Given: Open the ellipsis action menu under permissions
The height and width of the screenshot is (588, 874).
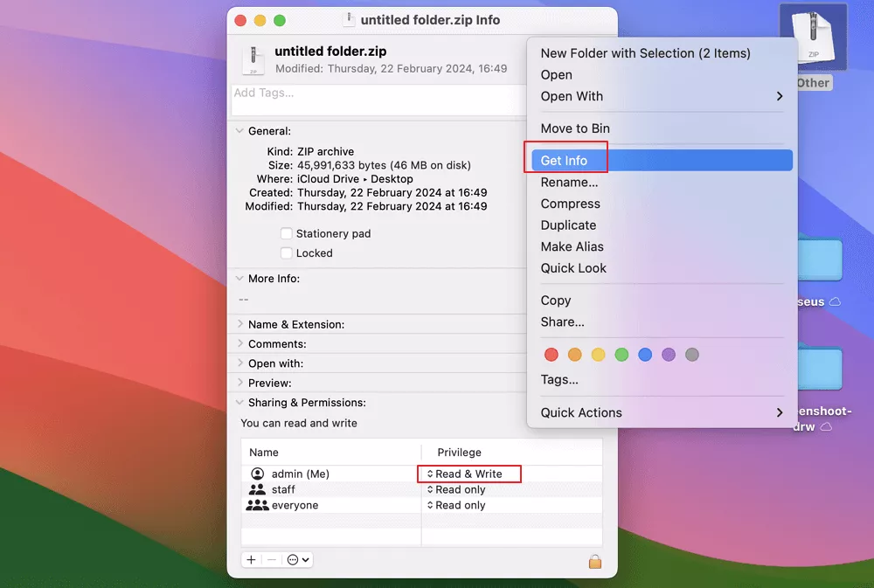Looking at the screenshot, I should coord(298,559).
